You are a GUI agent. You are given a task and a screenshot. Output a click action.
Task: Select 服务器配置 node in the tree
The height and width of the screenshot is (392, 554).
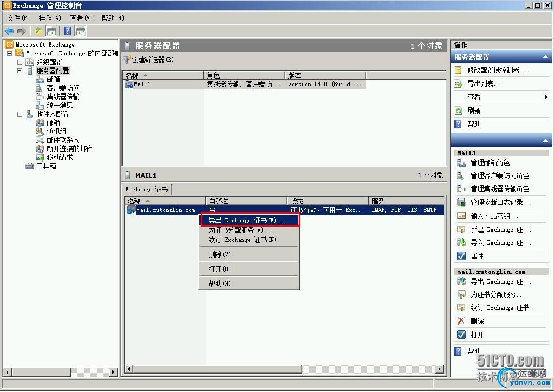click(x=53, y=70)
